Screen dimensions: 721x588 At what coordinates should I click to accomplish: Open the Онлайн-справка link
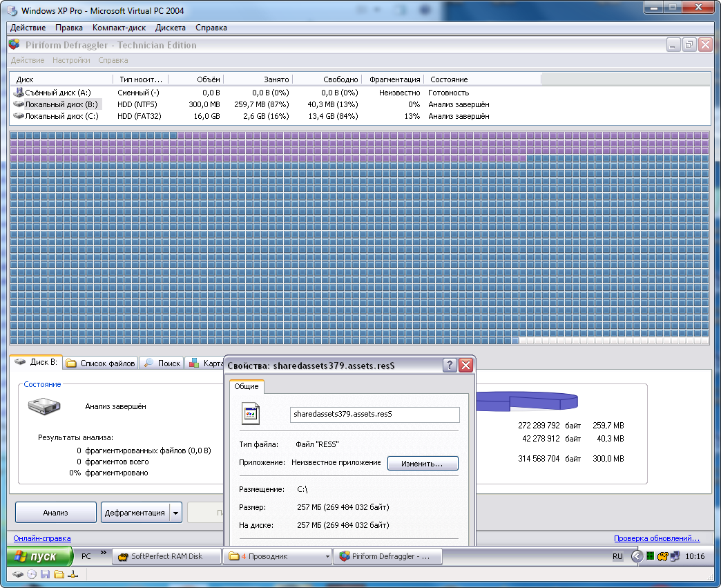click(x=42, y=538)
